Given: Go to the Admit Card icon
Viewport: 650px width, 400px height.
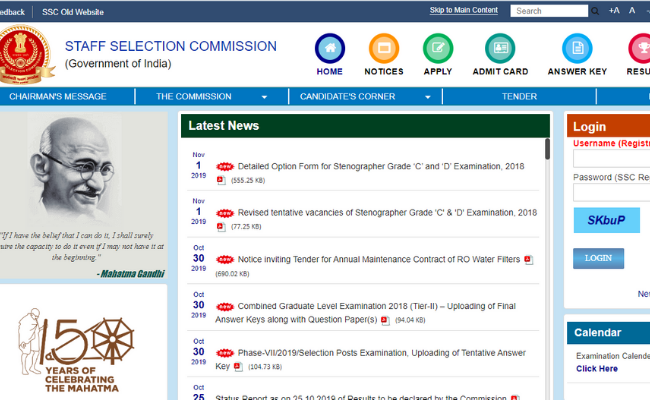Looking at the screenshot, I should coord(500,49).
